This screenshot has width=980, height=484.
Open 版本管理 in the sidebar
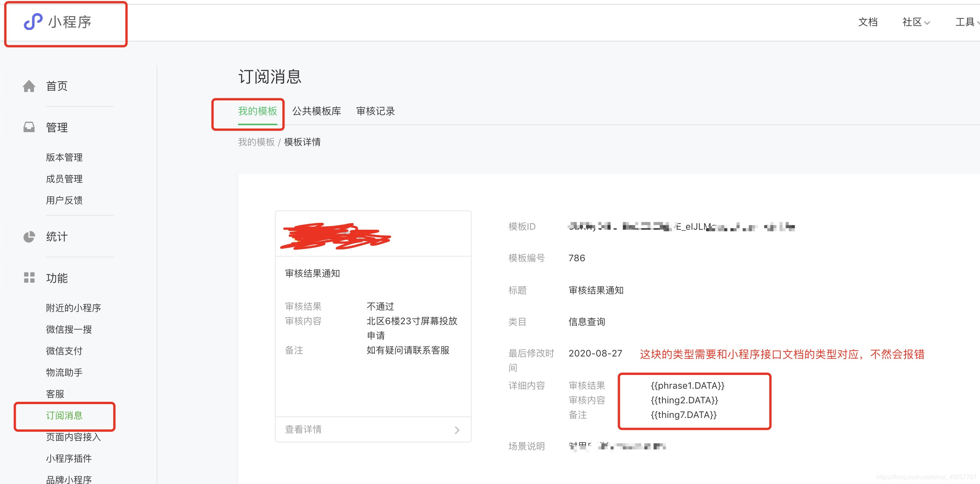[64, 157]
